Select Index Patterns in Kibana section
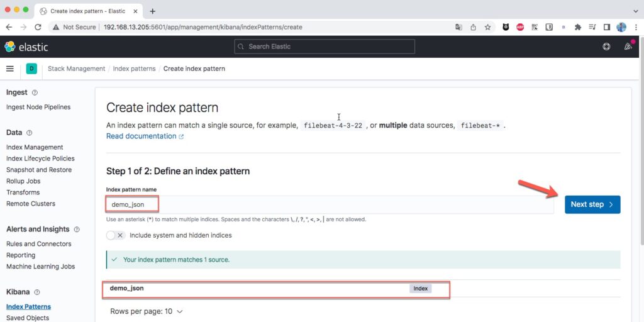 (29, 307)
